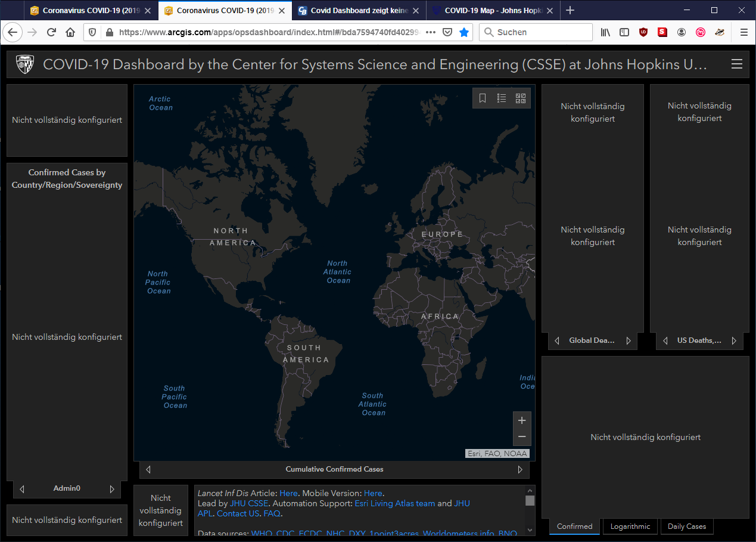Open page actions three-dot menu
Image resolution: width=756 pixels, height=542 pixels.
click(431, 32)
